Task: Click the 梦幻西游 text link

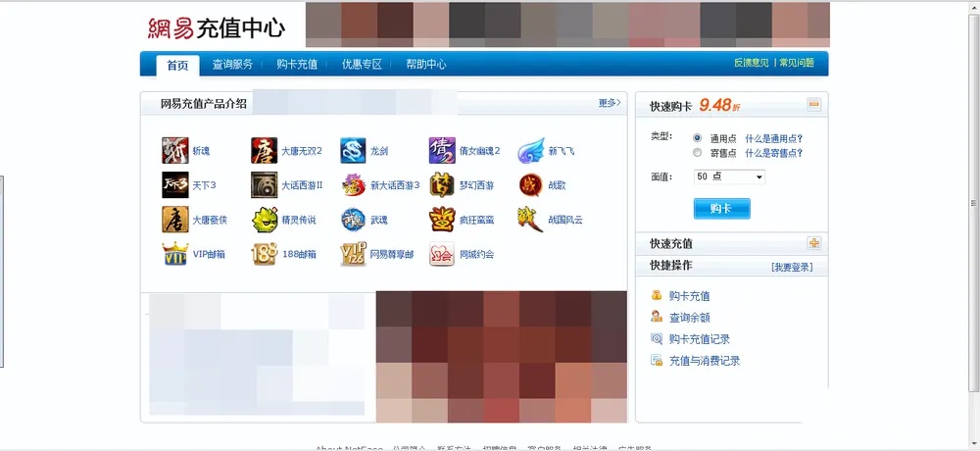Action: 477,185
